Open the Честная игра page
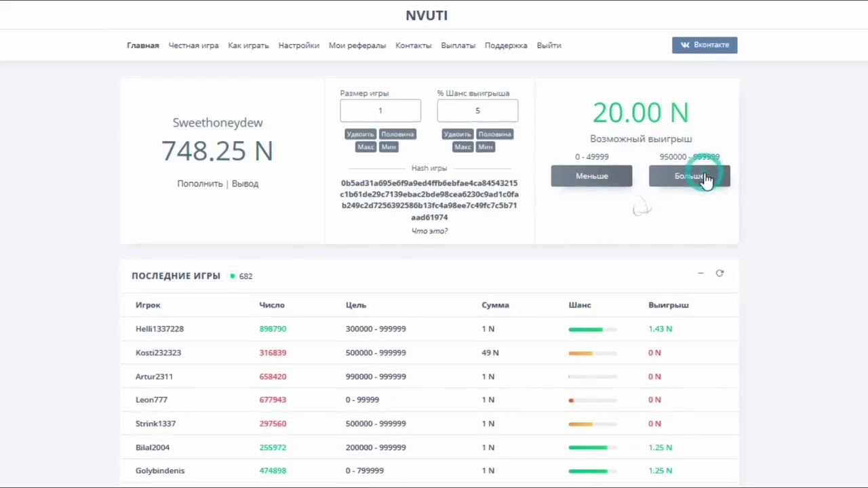The height and width of the screenshot is (488, 868). (x=194, y=45)
